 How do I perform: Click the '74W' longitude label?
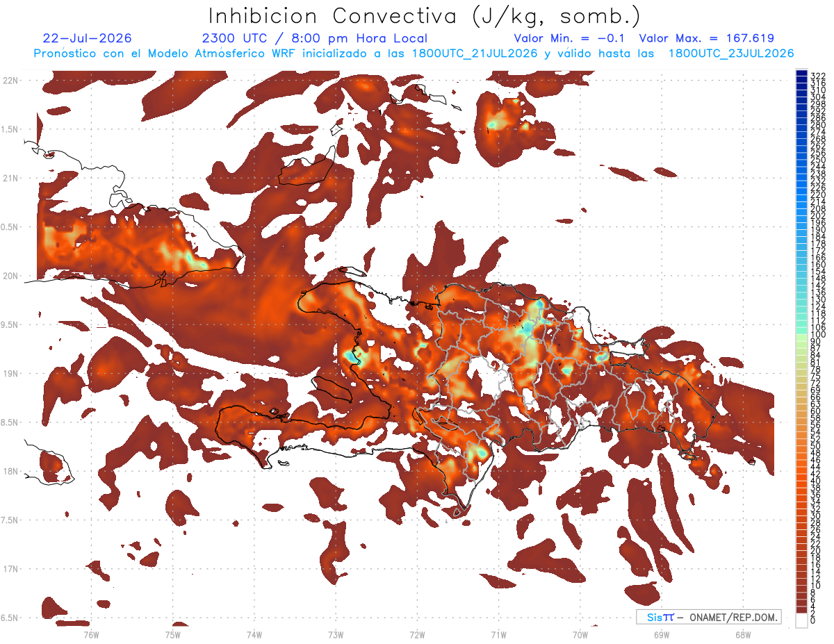tap(254, 634)
